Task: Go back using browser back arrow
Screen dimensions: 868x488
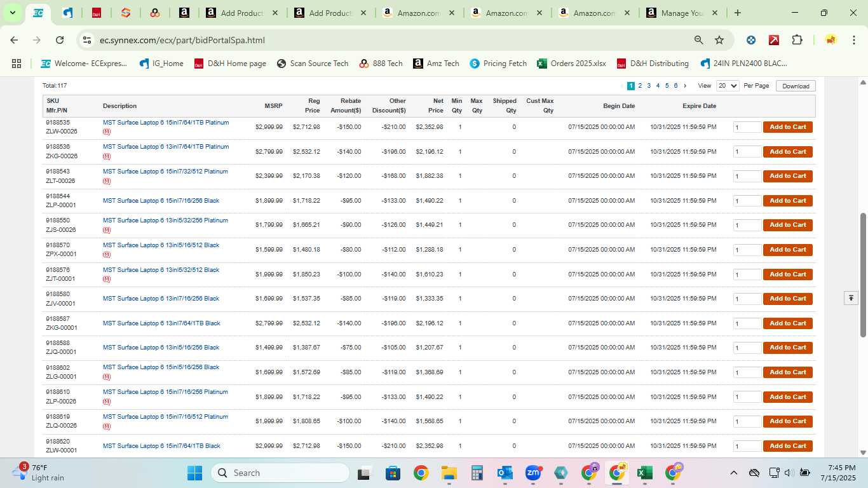Action: 14,40
